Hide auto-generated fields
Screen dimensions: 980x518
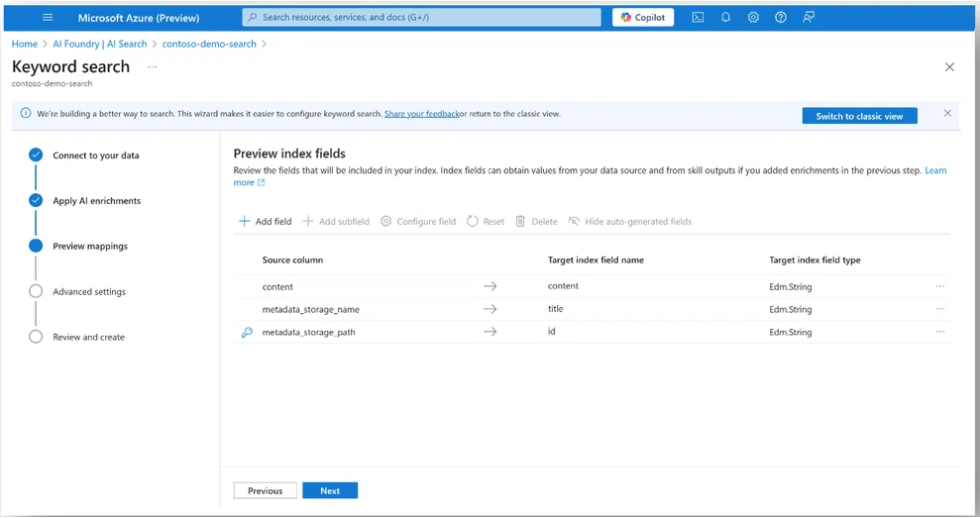coord(630,221)
